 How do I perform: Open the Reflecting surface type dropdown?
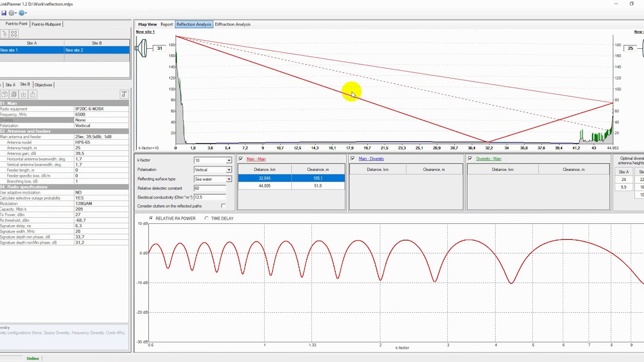click(229, 179)
